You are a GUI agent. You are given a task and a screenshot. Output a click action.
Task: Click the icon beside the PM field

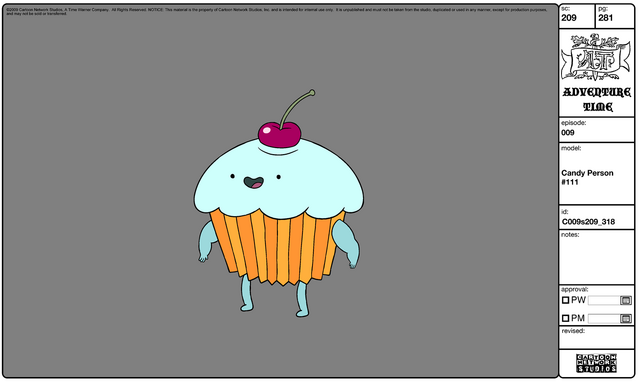pyautogui.click(x=626, y=318)
